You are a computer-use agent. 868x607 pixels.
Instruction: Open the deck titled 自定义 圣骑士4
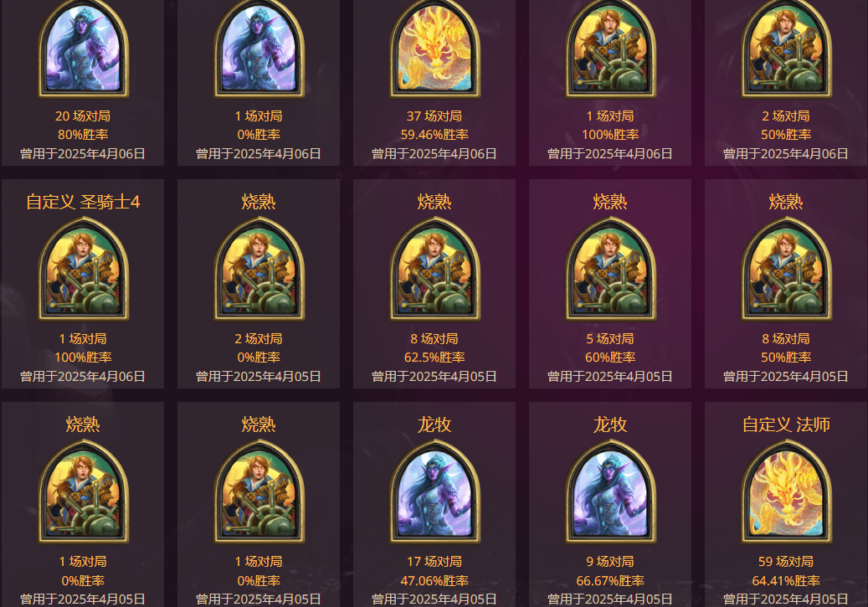point(83,284)
